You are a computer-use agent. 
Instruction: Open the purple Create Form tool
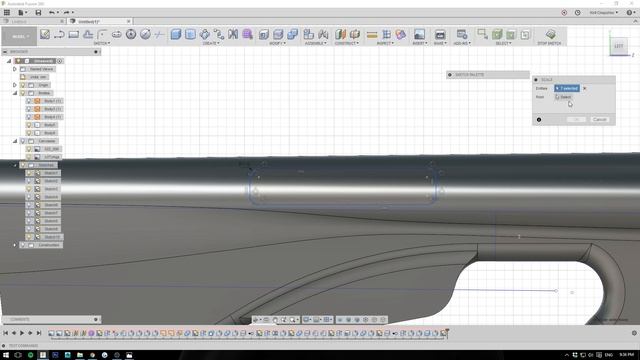(247, 35)
